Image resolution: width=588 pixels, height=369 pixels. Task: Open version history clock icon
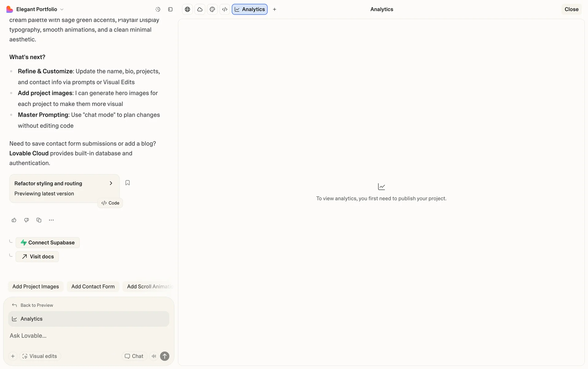(158, 9)
